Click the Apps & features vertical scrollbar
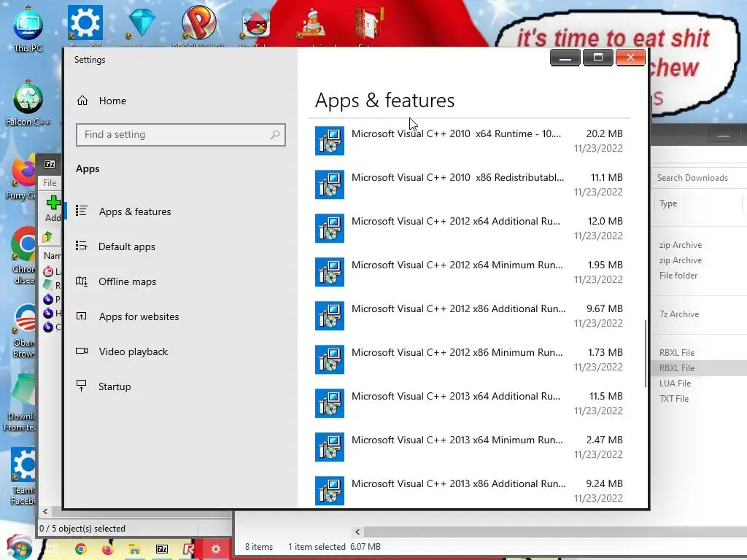This screenshot has height=560, width=747. click(x=646, y=354)
